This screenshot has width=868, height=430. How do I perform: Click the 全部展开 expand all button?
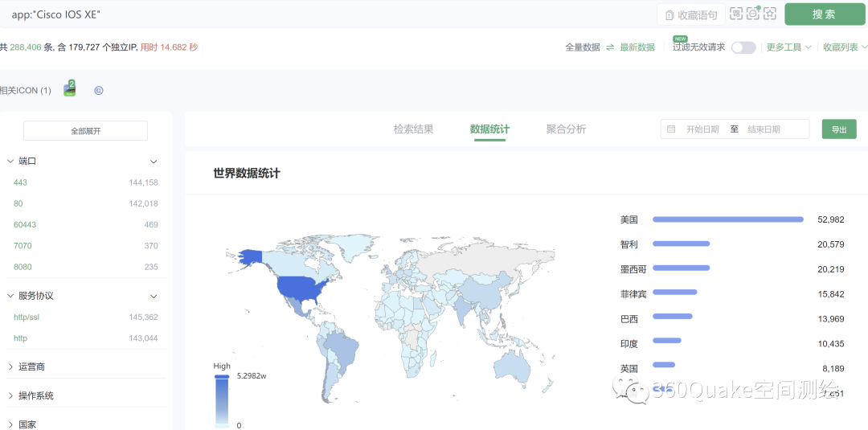point(85,131)
